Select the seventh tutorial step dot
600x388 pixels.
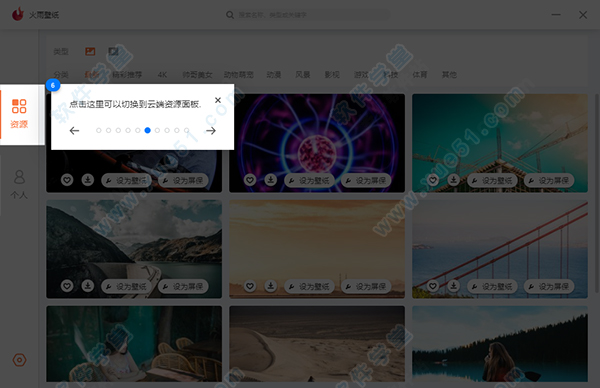tap(157, 130)
